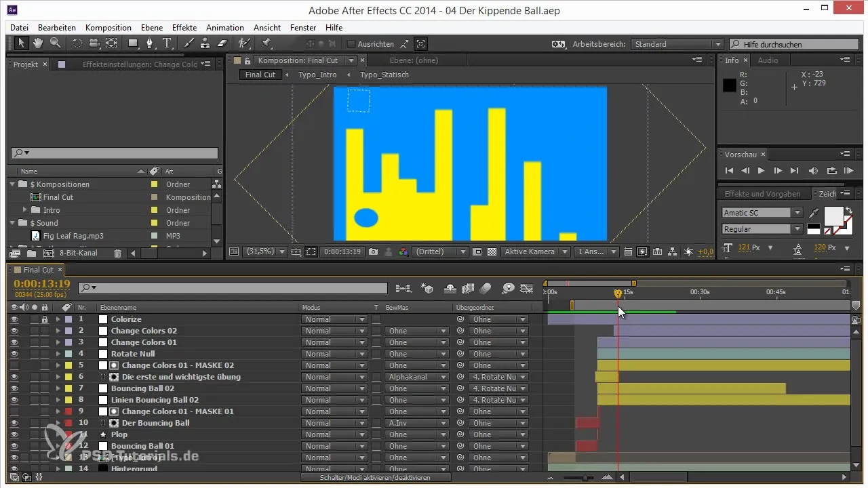868x488 pixels.
Task: Open the Amatic SC font dropdown
Action: point(762,213)
